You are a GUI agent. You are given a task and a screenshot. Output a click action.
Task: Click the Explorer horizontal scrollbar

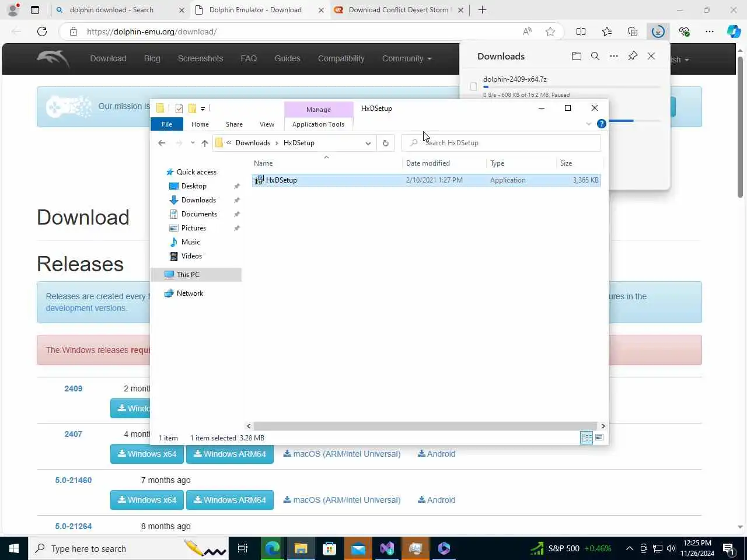(426, 426)
